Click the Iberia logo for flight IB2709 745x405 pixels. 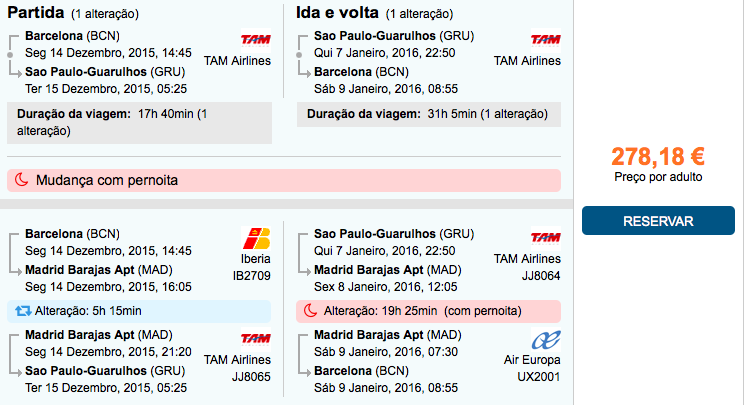point(257,238)
